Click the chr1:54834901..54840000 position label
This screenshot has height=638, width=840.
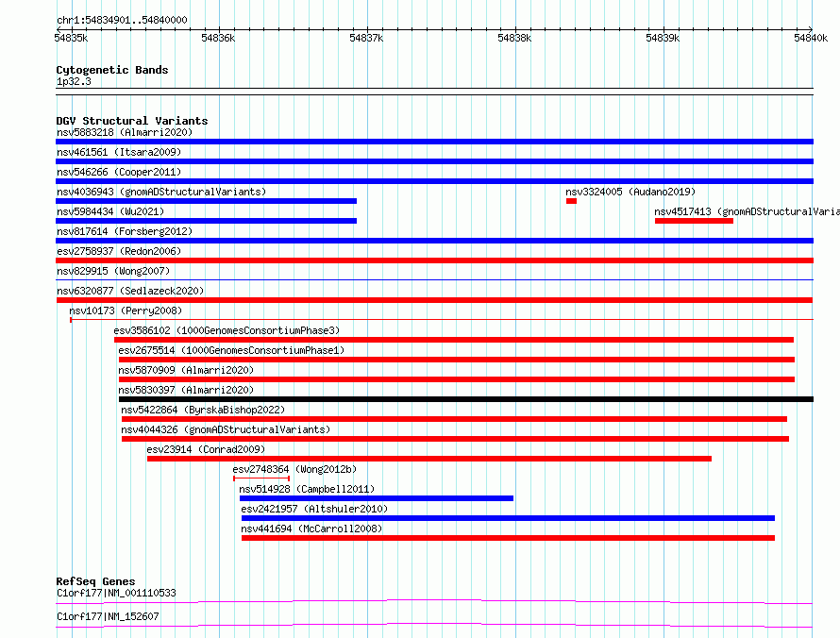(x=122, y=20)
